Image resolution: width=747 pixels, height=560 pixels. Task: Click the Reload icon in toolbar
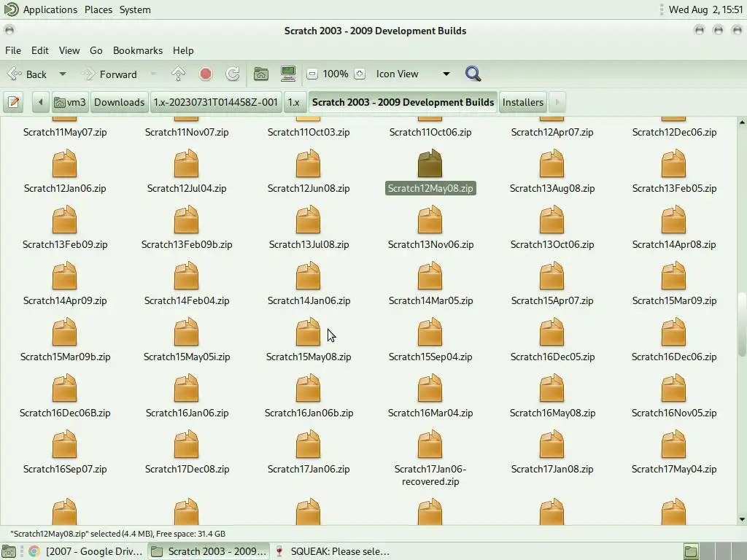[x=233, y=74]
